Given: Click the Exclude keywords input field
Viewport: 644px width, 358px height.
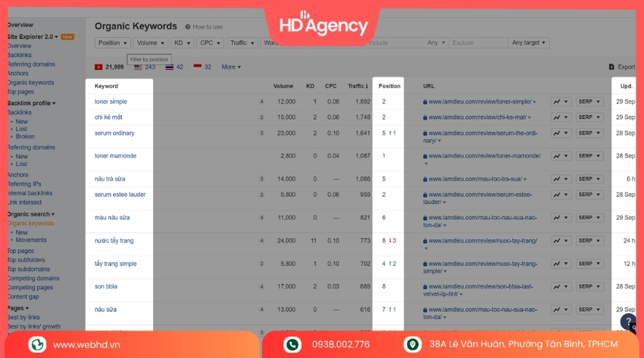Looking at the screenshot, I should [478, 43].
